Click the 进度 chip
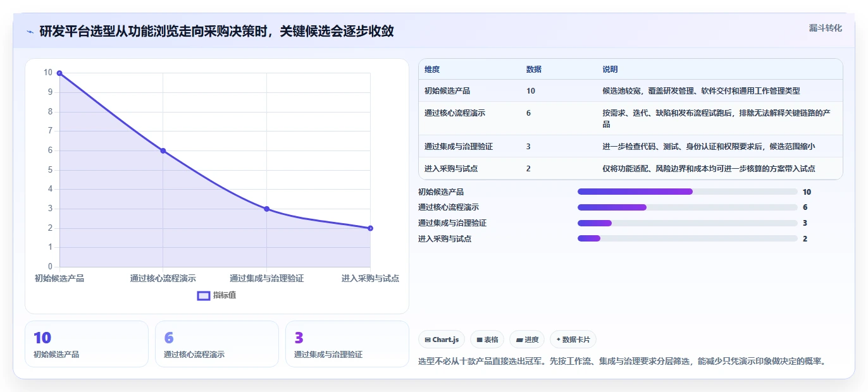The image size is (868, 392). click(527, 340)
